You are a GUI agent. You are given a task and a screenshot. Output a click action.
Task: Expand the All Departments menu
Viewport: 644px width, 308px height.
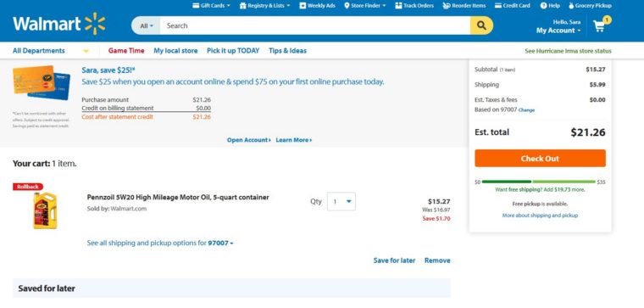pyautogui.click(x=51, y=51)
